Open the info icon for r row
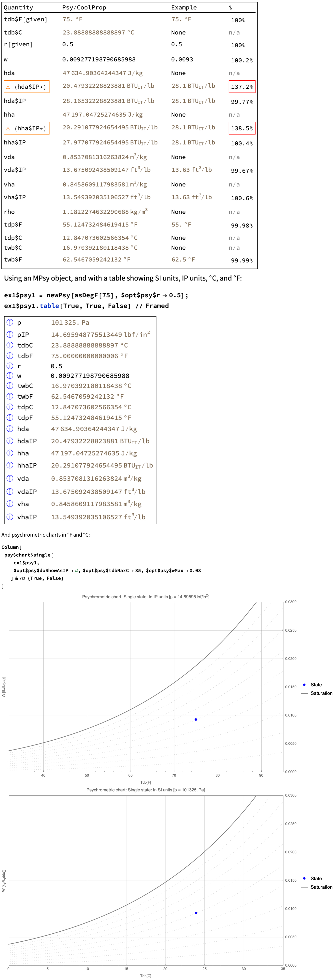The height and width of the screenshot is (980, 334). 10,366
